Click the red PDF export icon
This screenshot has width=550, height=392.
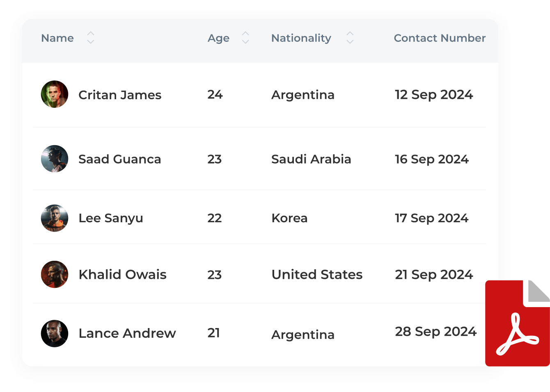[x=518, y=323]
